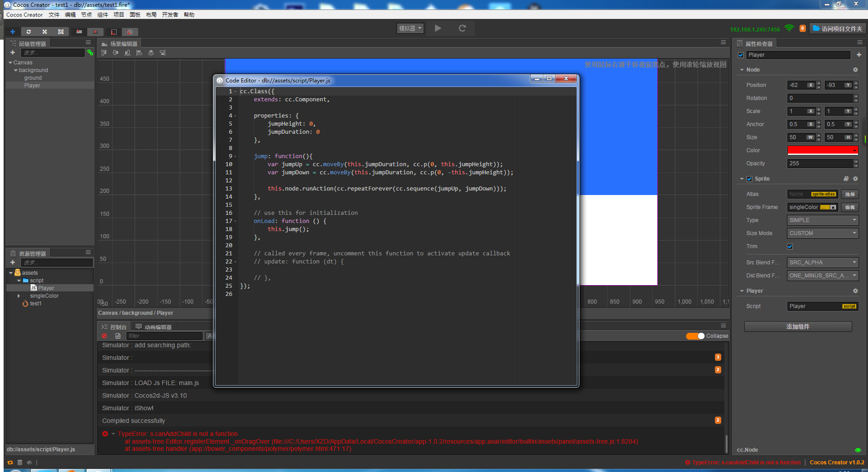Click the green link icon in hierarchy panel
Screen dimensions: 868x472
click(90, 53)
